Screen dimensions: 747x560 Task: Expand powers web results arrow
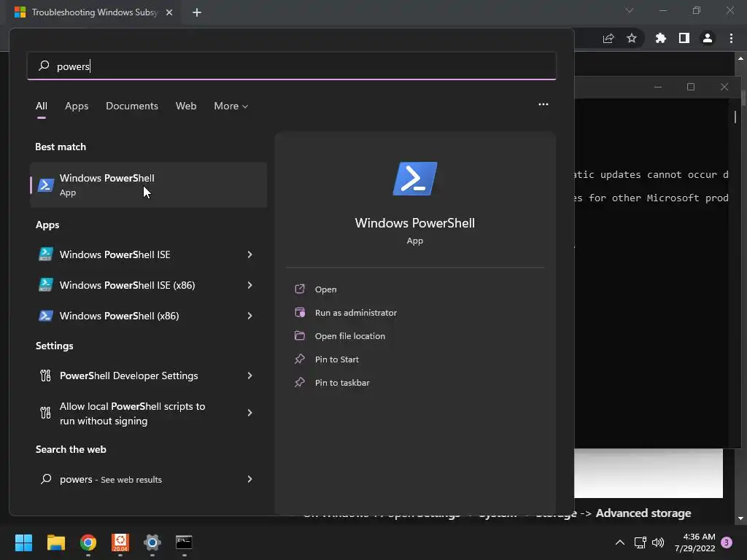tap(249, 479)
